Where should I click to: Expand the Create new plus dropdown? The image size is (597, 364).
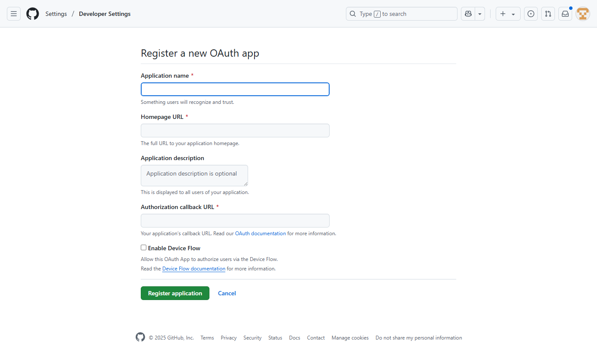508,14
